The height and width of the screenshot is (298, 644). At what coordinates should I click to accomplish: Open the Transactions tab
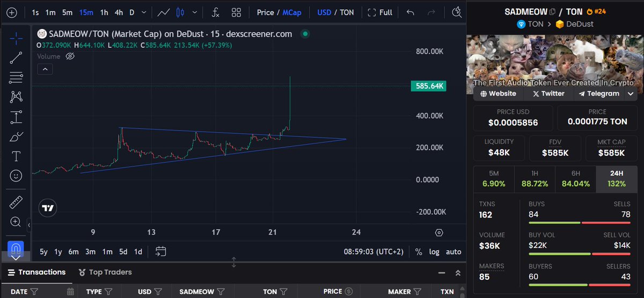[36, 273]
